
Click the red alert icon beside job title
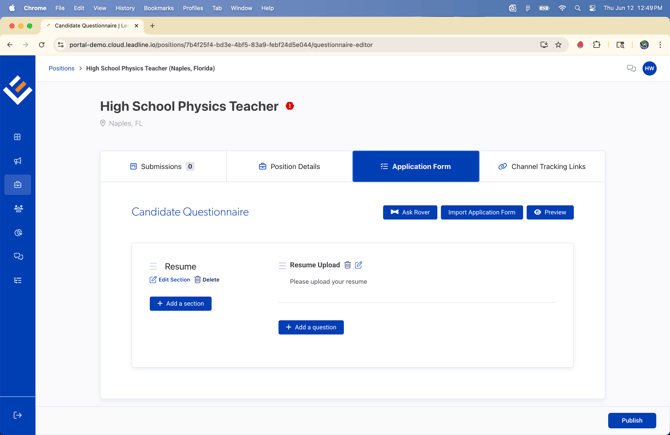[290, 106]
